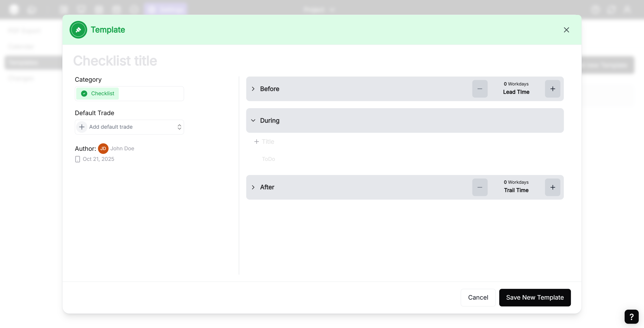Click the plus icon next to Title
The image size is (644, 328).
[x=256, y=142]
